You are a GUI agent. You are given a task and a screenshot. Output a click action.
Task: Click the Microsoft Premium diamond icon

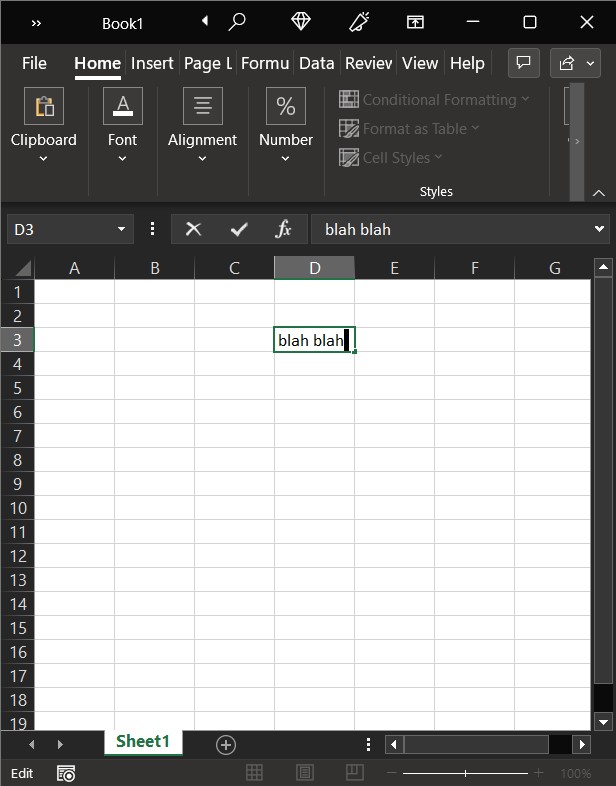click(x=301, y=22)
